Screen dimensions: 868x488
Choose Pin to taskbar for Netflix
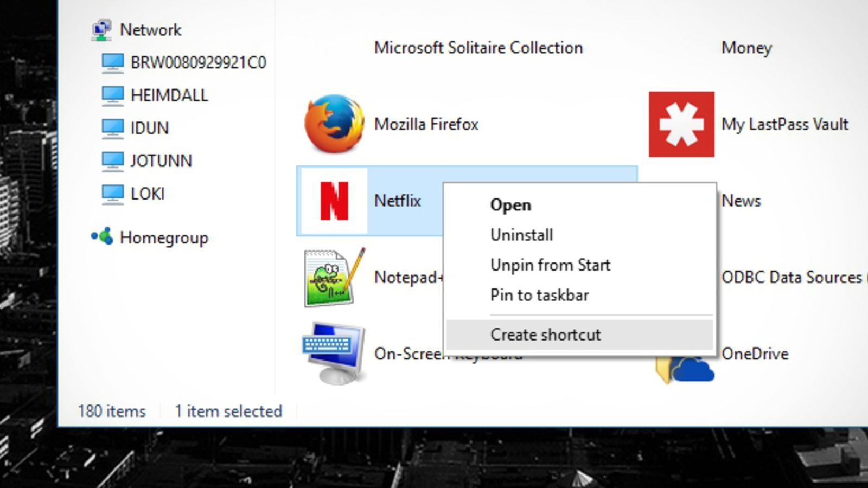click(539, 294)
